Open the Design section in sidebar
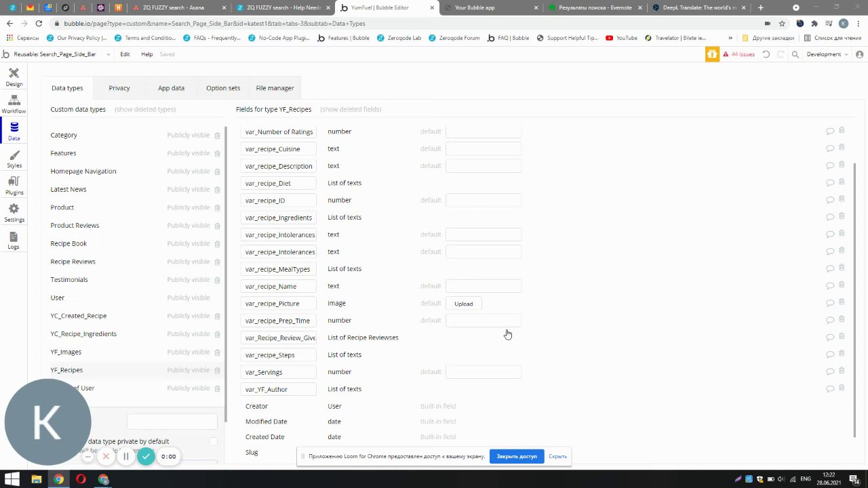This screenshot has height=488, width=868. pyautogui.click(x=14, y=77)
